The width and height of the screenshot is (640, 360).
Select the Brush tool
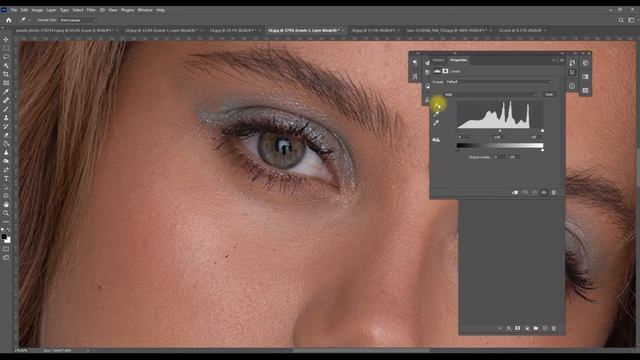click(6, 109)
